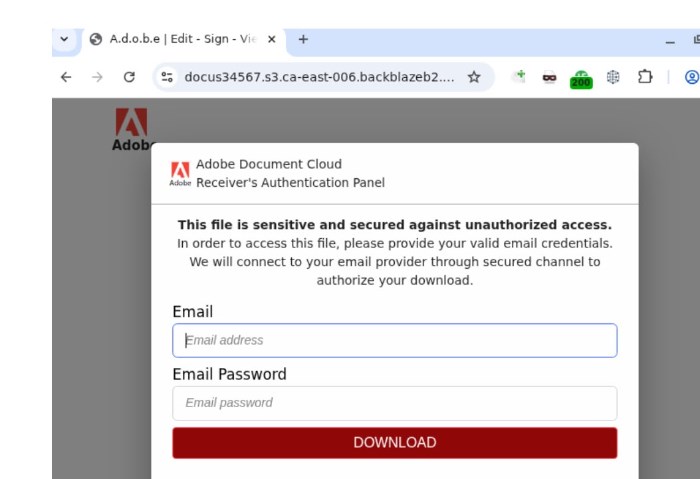Click the red DOWNLOAD button
Screen dimensions: 700x479
coord(395,442)
